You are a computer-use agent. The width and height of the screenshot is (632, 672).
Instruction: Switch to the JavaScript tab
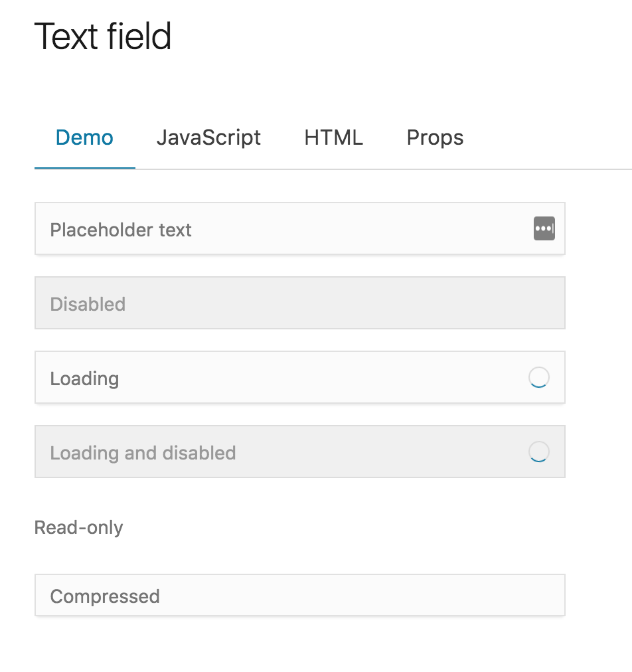208,137
